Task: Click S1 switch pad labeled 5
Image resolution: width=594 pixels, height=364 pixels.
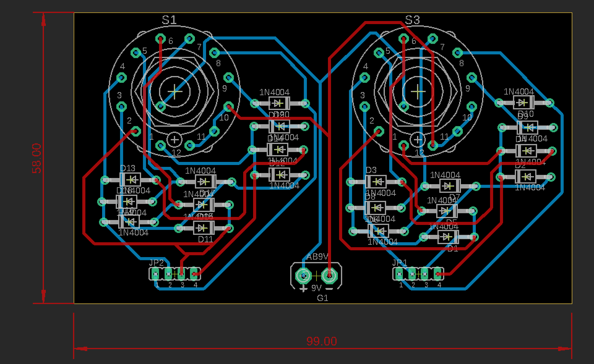Action: pos(136,53)
